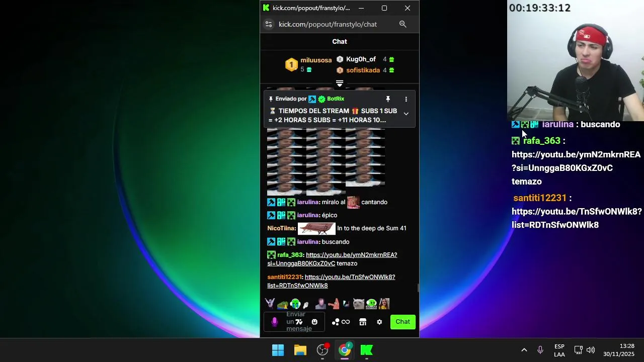Switch to Chrome in taskbar

pos(345,350)
